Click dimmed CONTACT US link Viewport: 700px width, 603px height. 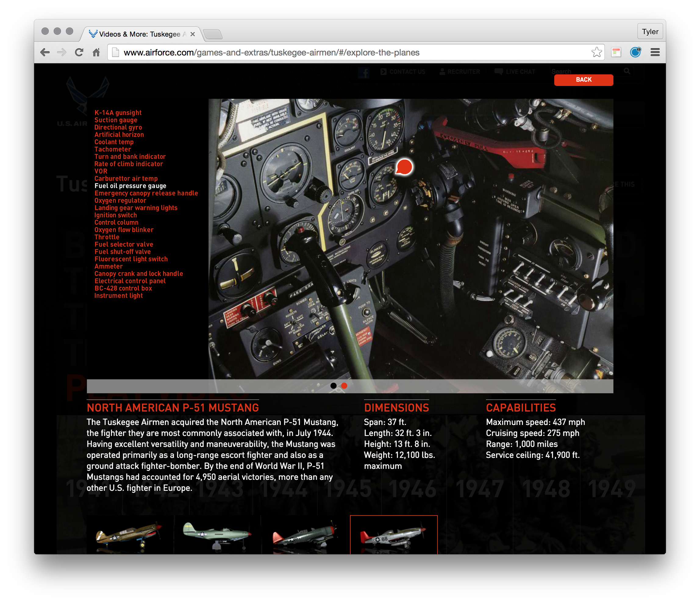(x=403, y=72)
